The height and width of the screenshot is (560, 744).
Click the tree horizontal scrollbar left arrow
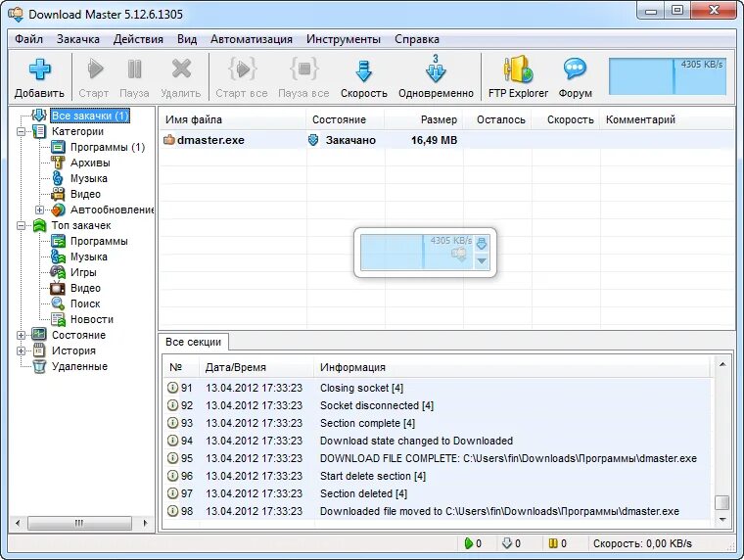click(x=18, y=523)
